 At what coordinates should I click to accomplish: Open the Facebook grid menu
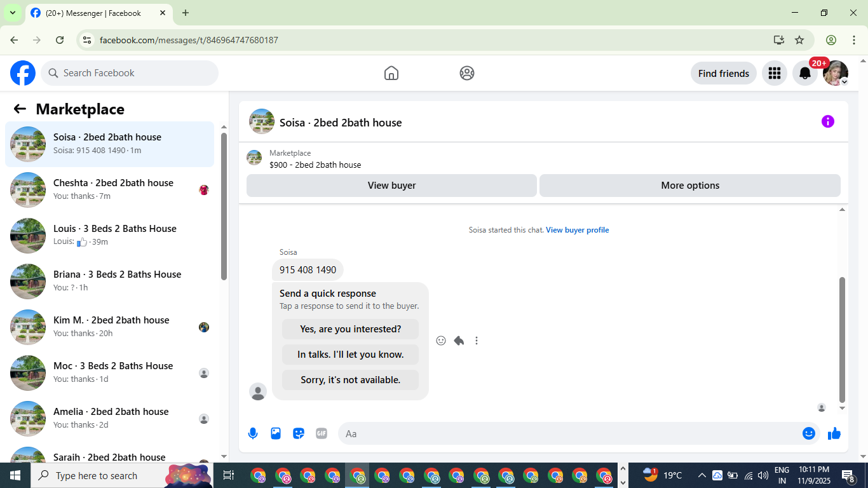click(x=775, y=73)
